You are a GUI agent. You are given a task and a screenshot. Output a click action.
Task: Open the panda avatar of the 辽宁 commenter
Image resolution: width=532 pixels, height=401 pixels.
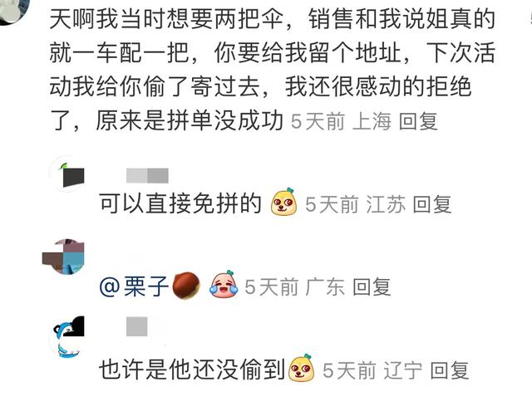point(68,336)
